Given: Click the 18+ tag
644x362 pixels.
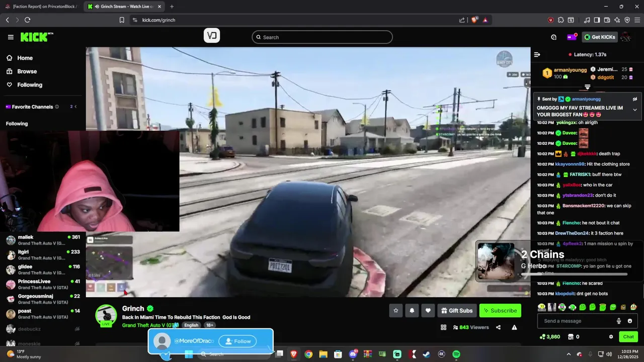Looking at the screenshot, I should 209,325.
